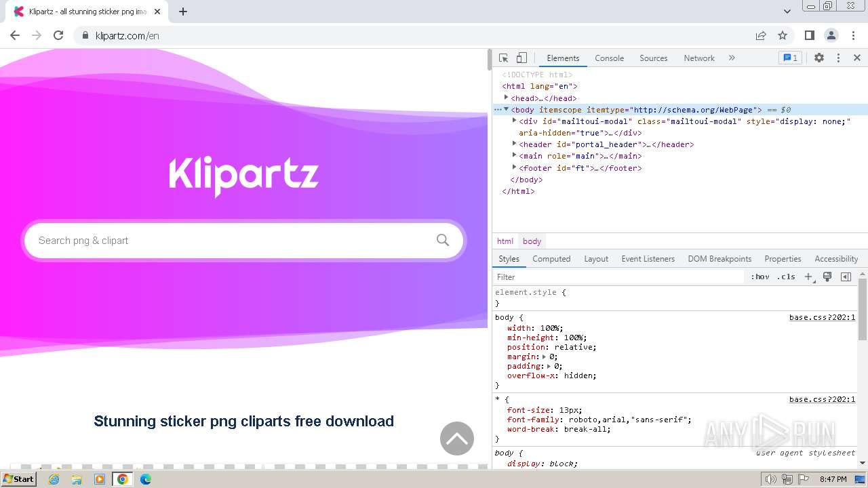This screenshot has width=868, height=488.
Task: Open the issues counter badge
Action: point(790,58)
